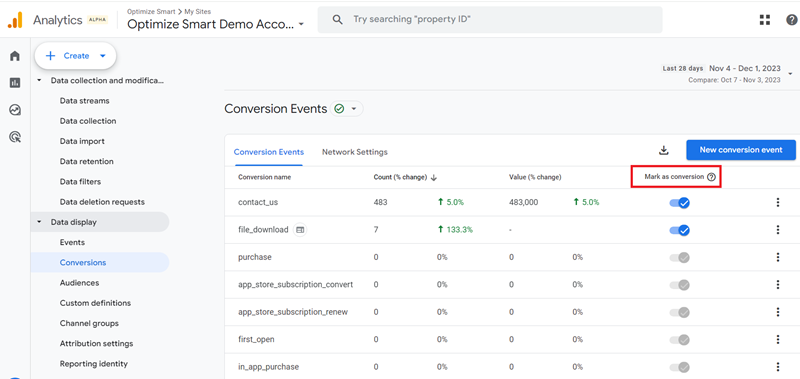800x379 pixels.
Task: Toggle app_store_subscription_renew conversion switch
Action: pyautogui.click(x=680, y=312)
